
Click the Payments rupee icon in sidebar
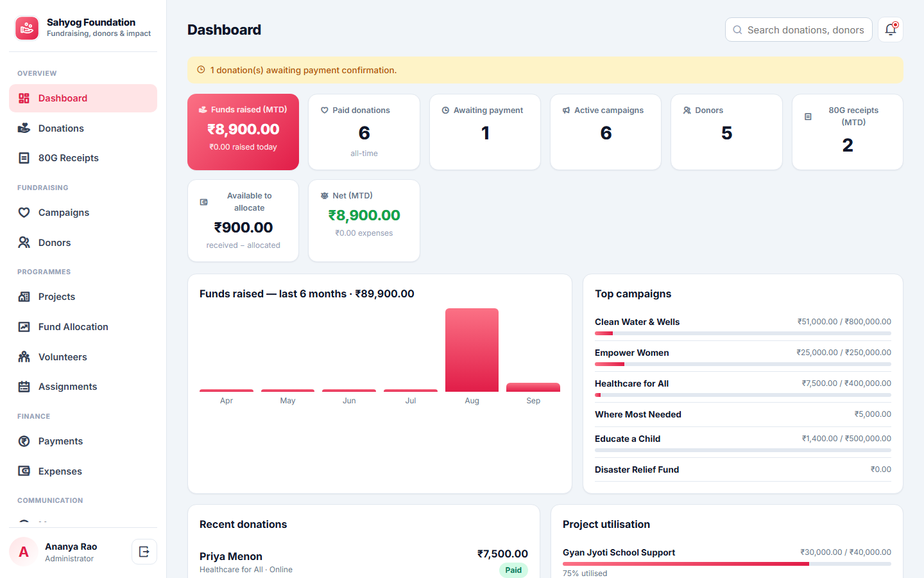click(24, 441)
